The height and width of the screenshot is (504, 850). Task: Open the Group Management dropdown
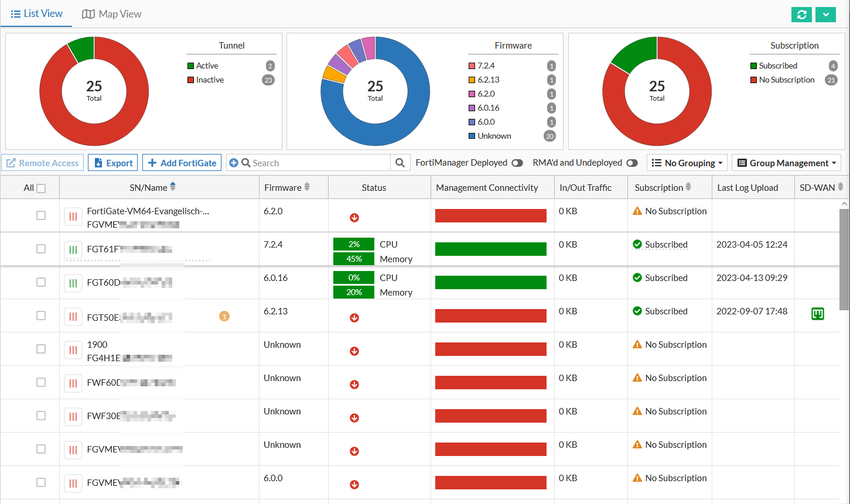787,163
